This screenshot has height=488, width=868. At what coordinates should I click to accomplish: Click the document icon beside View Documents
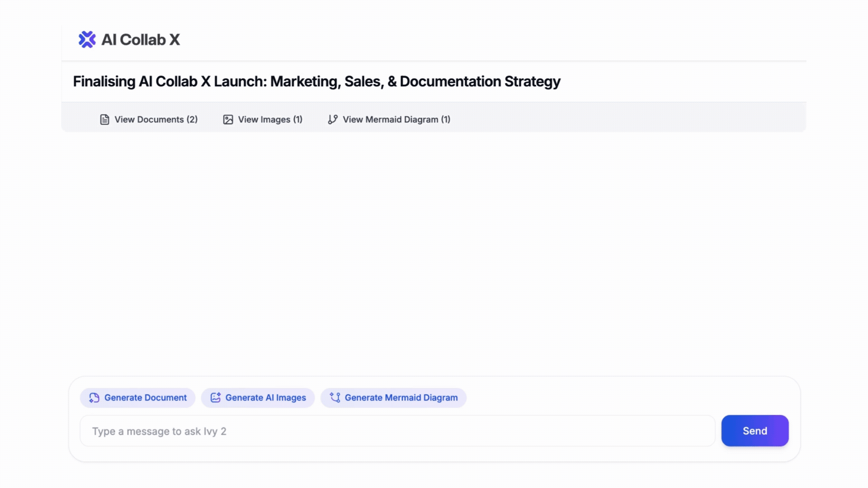click(104, 120)
